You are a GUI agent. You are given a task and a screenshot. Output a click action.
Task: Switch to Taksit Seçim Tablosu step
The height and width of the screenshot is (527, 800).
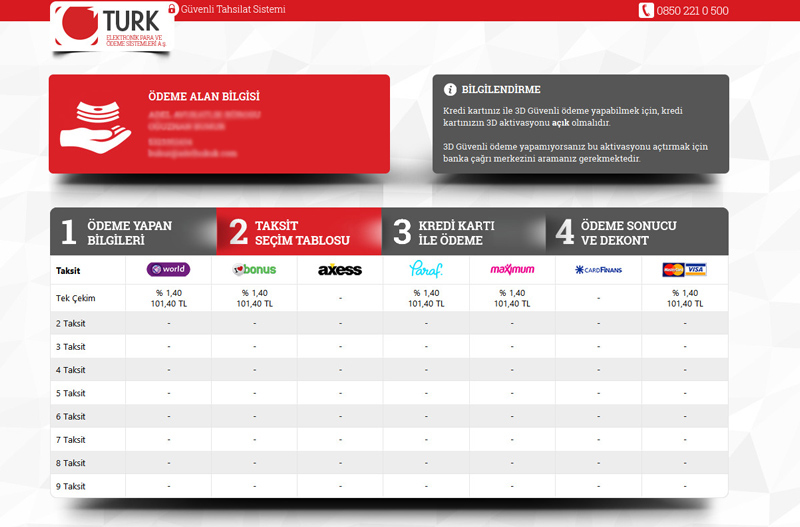[x=299, y=232]
